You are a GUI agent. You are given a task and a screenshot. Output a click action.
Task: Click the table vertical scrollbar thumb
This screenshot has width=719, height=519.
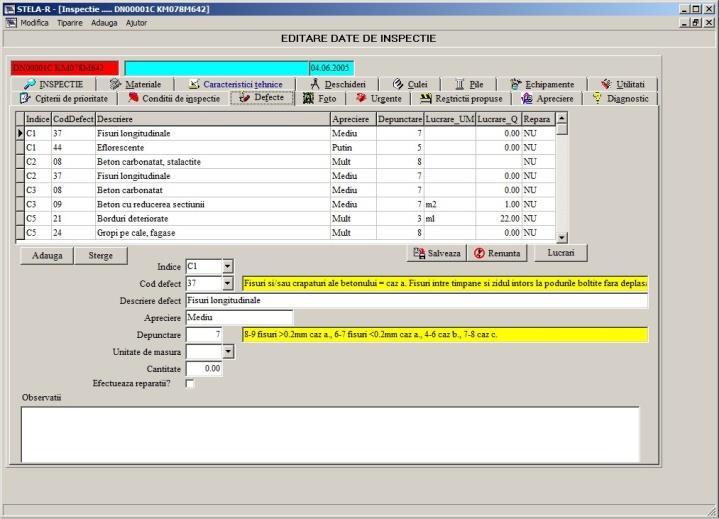click(x=562, y=129)
